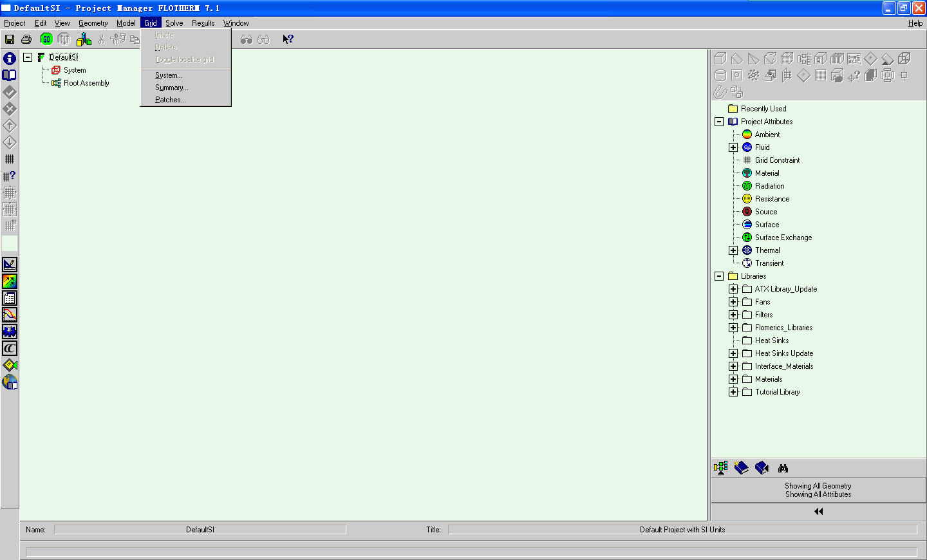Create a cuboid with the cube palette icon

tap(720, 59)
